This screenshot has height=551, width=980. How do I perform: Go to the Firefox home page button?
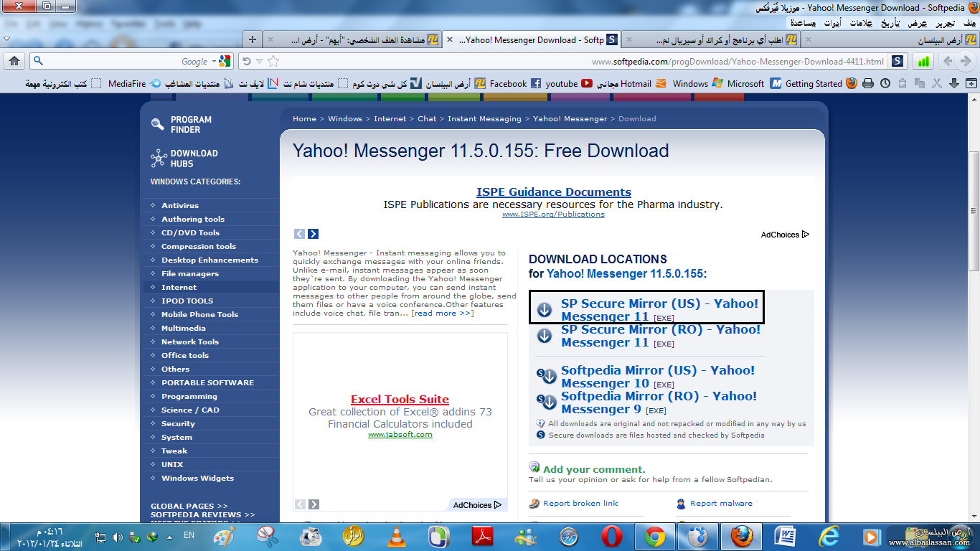(14, 61)
